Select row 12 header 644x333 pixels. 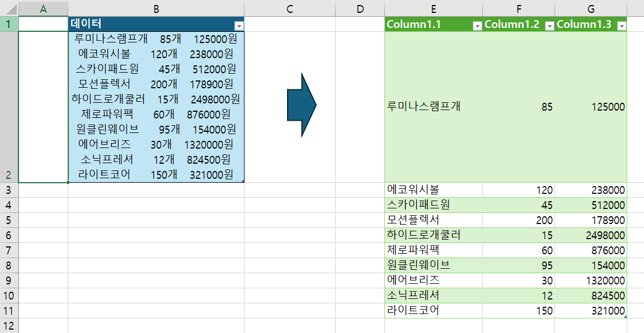pos(10,325)
